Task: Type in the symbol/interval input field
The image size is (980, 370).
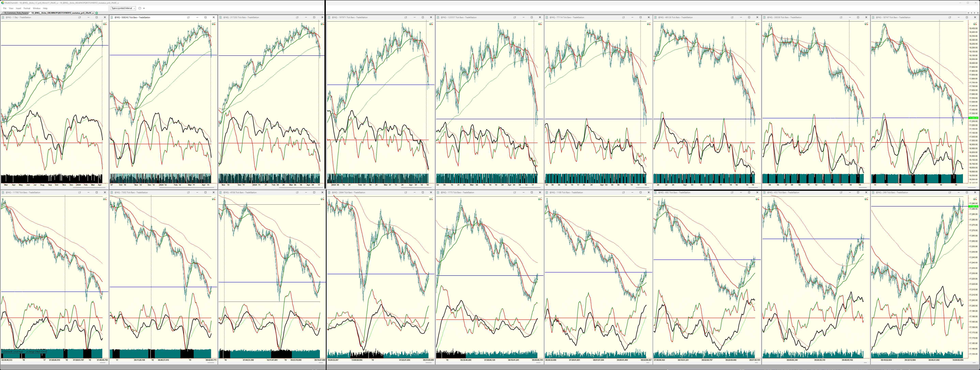Action: [x=122, y=8]
